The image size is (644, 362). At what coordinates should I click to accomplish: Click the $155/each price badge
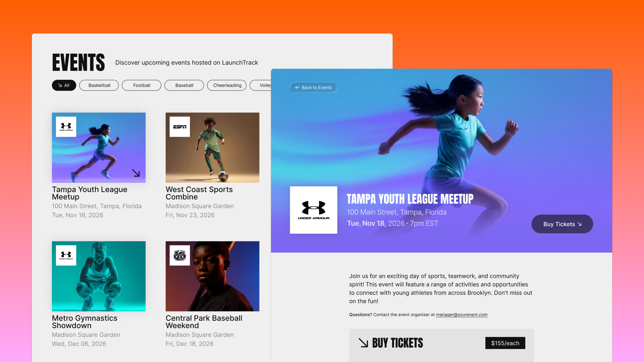pos(505,343)
